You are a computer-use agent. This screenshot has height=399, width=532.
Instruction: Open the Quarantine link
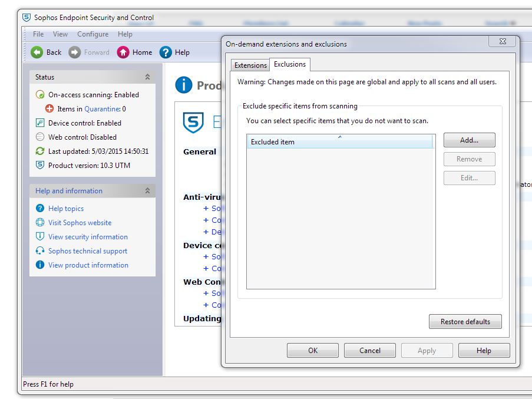tap(102, 109)
